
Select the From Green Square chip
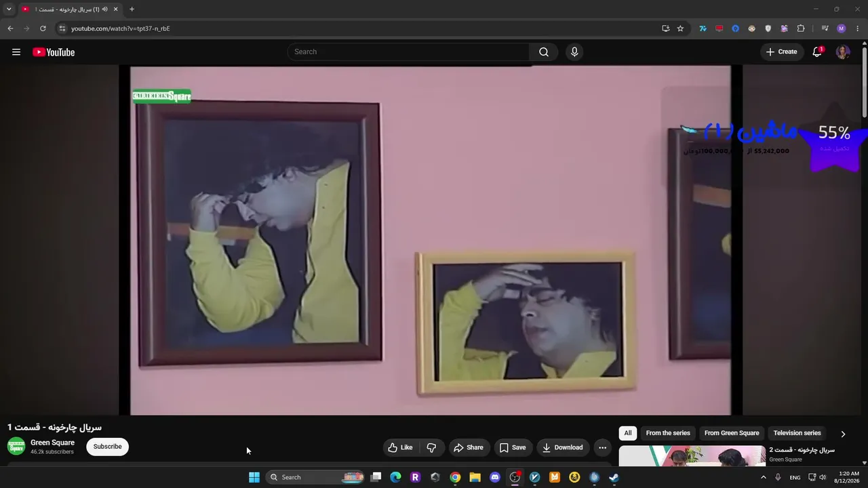732,433
